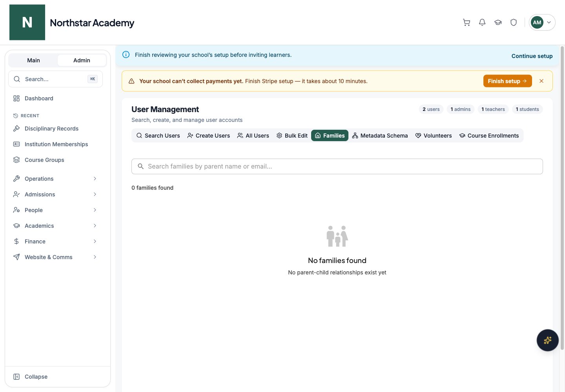The height and width of the screenshot is (392, 565).
Task: Open the Create Users tab
Action: (209, 136)
